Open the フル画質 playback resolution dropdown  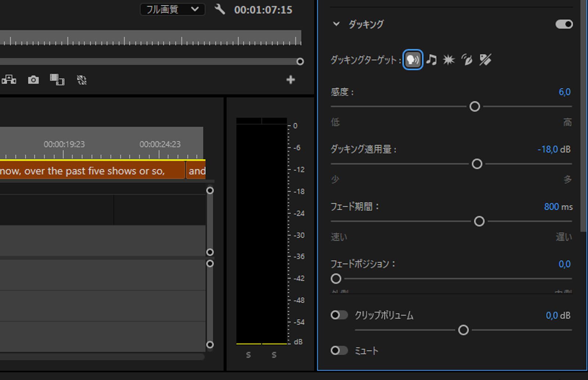[172, 9]
